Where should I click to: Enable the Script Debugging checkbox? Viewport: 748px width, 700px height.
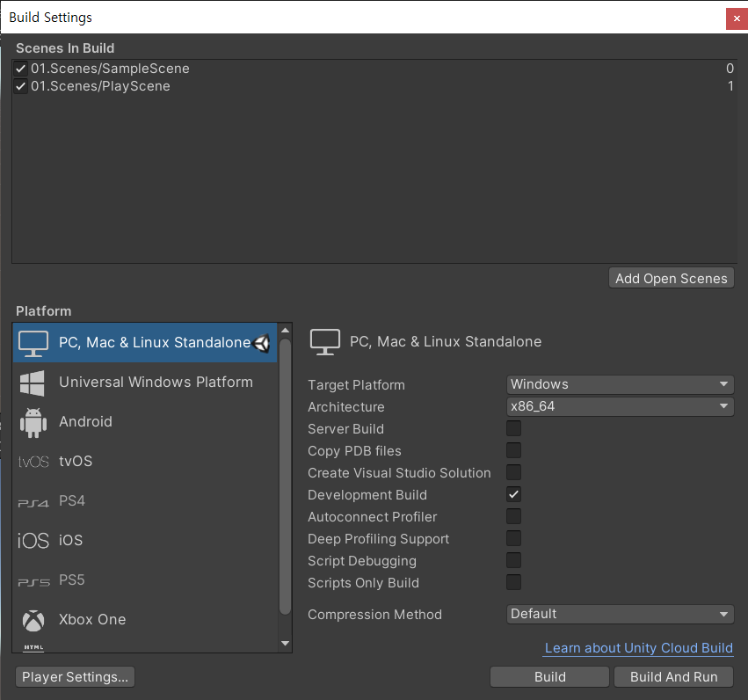[514, 560]
